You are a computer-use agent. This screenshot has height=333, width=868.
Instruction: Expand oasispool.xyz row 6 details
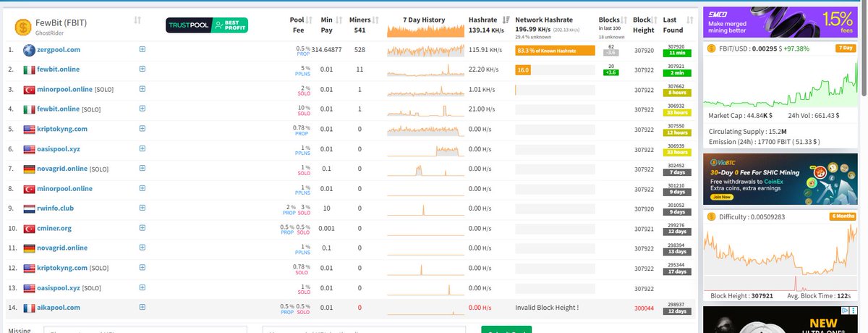[142, 148]
